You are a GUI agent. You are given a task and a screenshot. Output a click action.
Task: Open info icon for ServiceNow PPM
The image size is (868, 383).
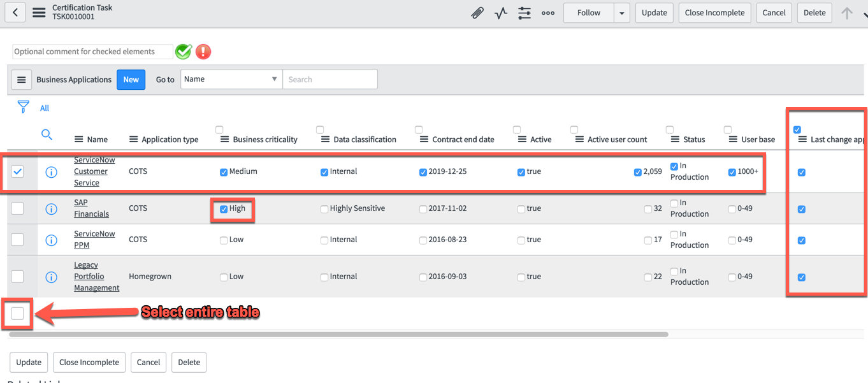(52, 240)
